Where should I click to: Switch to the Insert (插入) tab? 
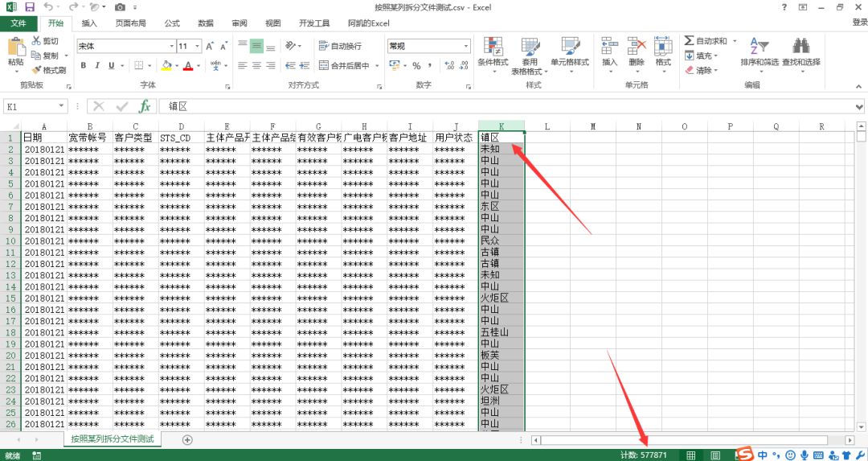click(89, 23)
